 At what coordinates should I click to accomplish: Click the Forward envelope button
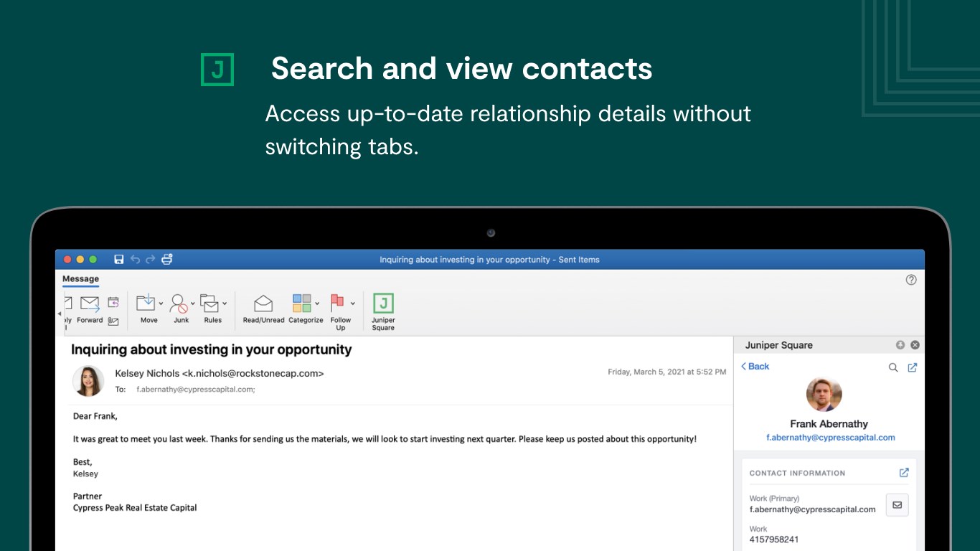90,309
